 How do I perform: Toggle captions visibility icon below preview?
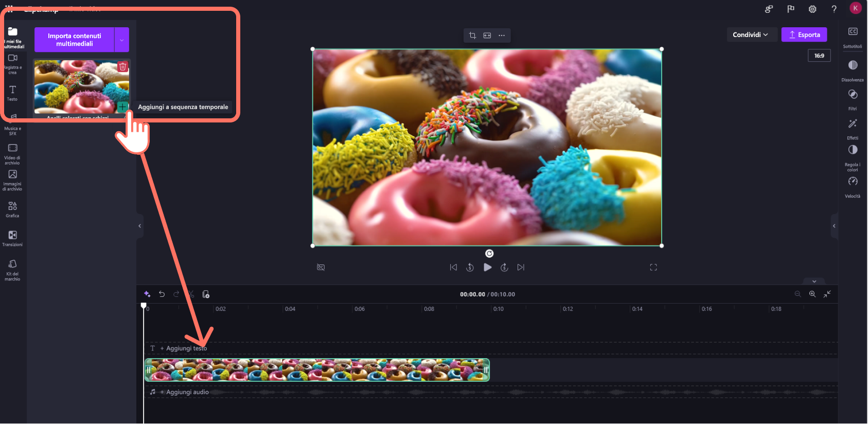pyautogui.click(x=321, y=267)
